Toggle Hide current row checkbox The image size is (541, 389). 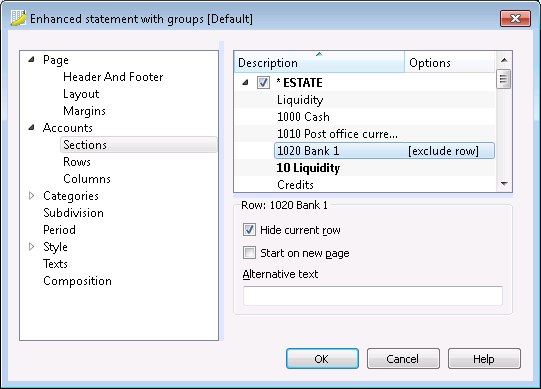coord(249,230)
